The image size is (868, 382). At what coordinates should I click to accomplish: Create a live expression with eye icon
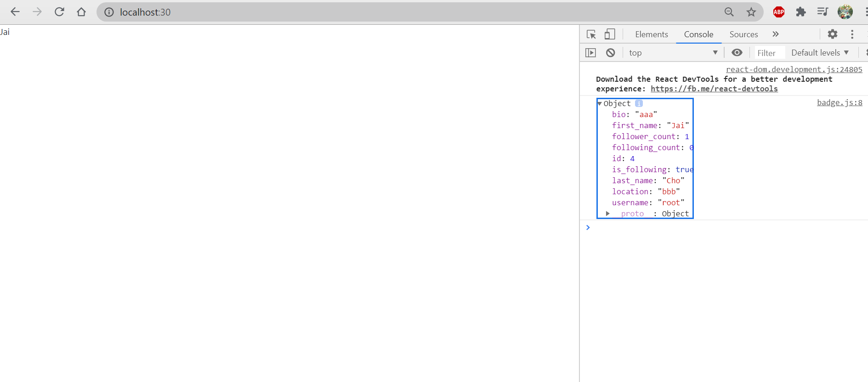[737, 53]
